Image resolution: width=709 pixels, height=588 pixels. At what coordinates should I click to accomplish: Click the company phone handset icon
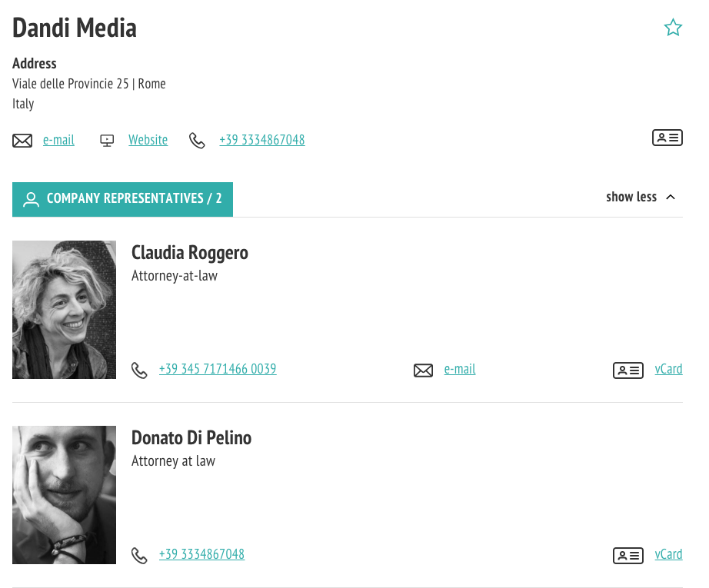coord(198,141)
